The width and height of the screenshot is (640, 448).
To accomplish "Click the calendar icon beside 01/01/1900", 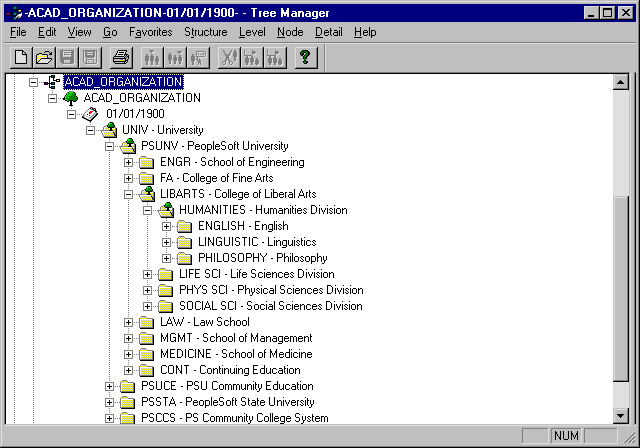I will [x=90, y=114].
